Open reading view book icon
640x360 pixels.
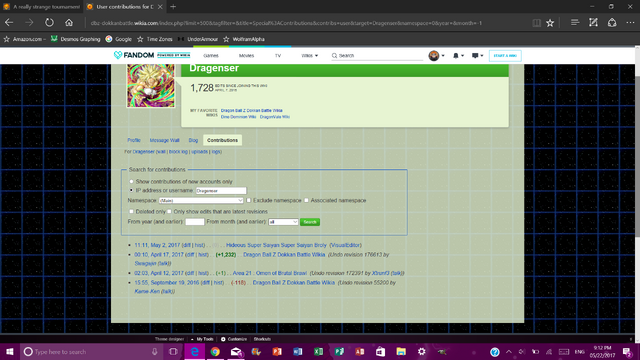(537, 23)
